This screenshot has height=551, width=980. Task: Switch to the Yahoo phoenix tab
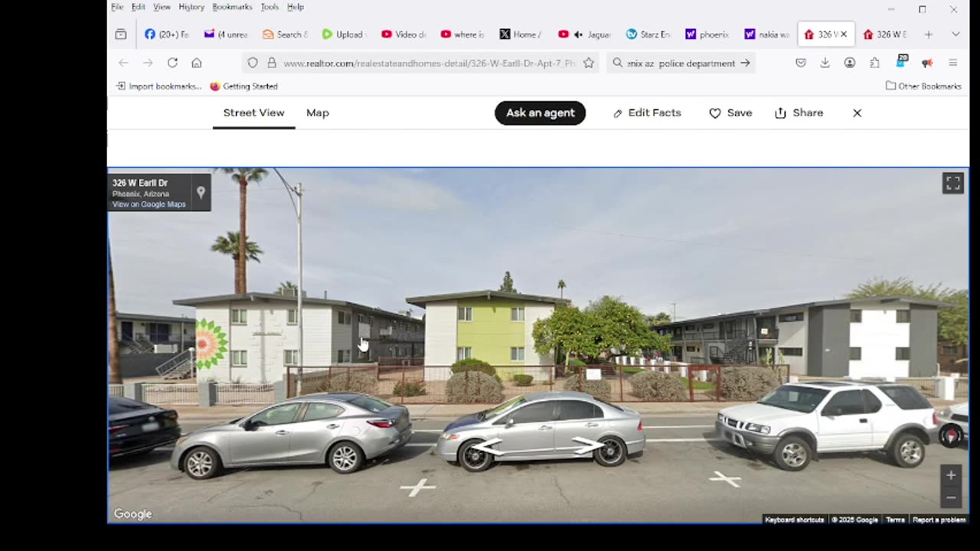click(x=707, y=34)
